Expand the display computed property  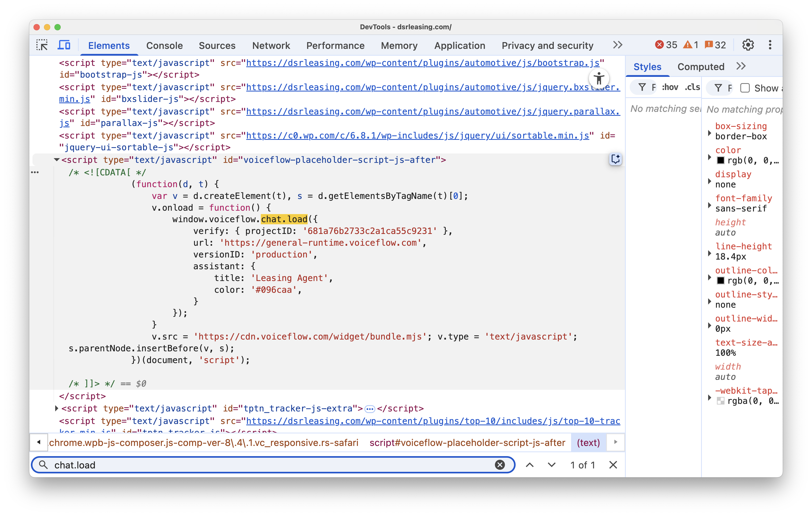709,181
